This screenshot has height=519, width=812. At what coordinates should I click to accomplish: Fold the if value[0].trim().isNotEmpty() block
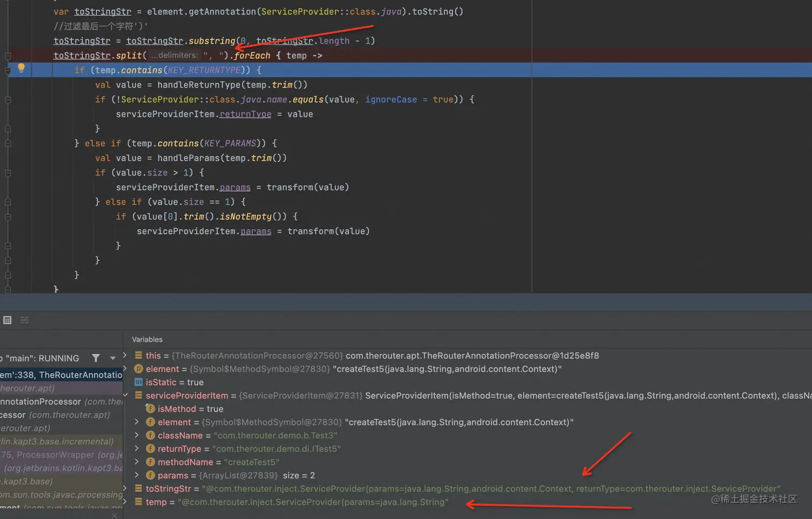coord(8,217)
